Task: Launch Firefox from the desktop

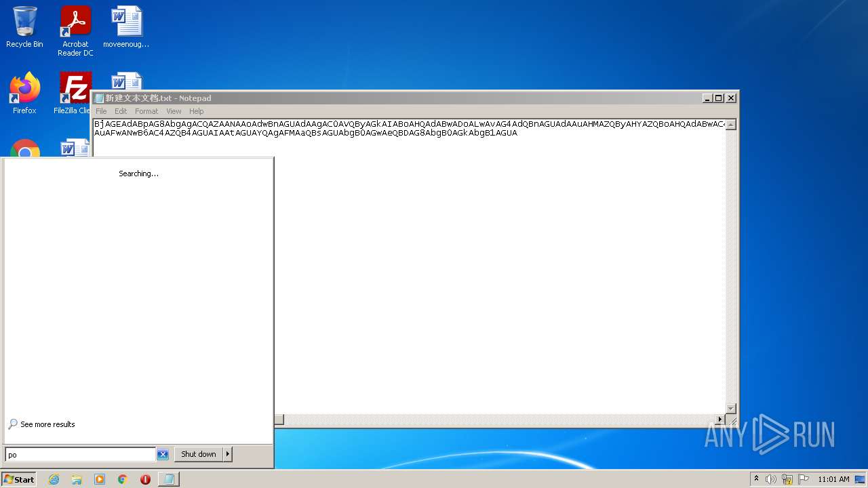Action: [24, 93]
